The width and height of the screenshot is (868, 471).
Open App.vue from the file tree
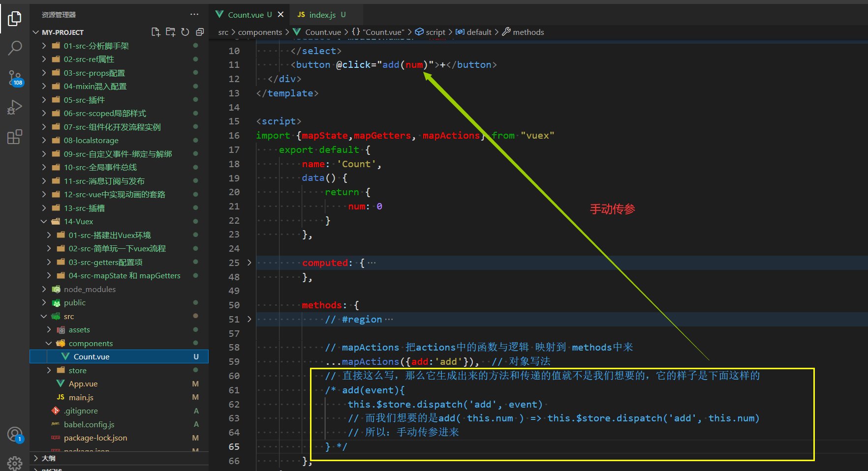pyautogui.click(x=119, y=383)
